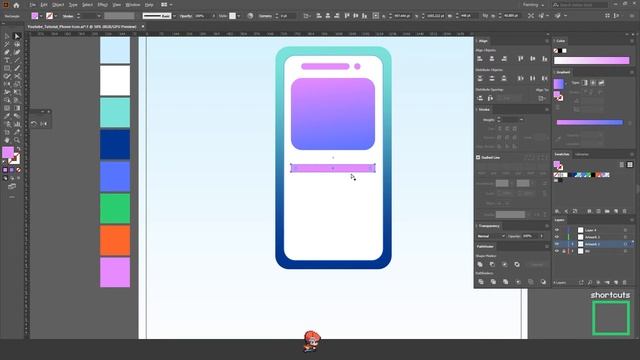Open the Help menu

[149, 5]
